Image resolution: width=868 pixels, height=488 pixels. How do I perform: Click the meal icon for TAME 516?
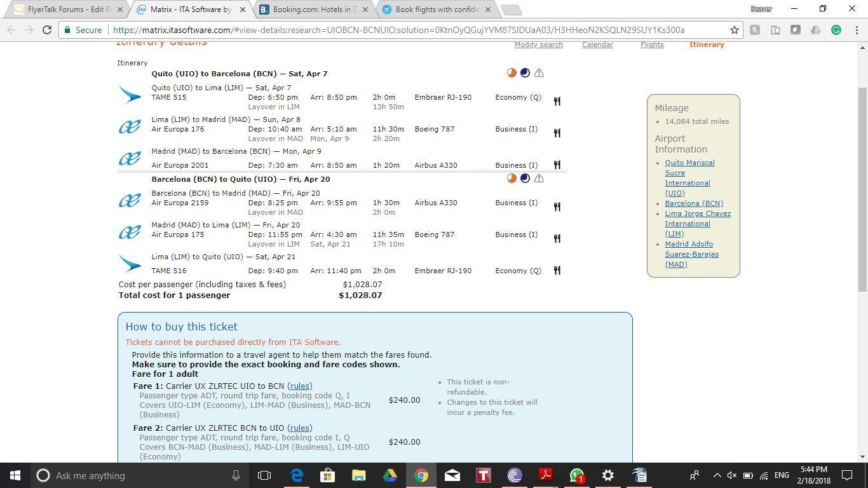click(557, 270)
